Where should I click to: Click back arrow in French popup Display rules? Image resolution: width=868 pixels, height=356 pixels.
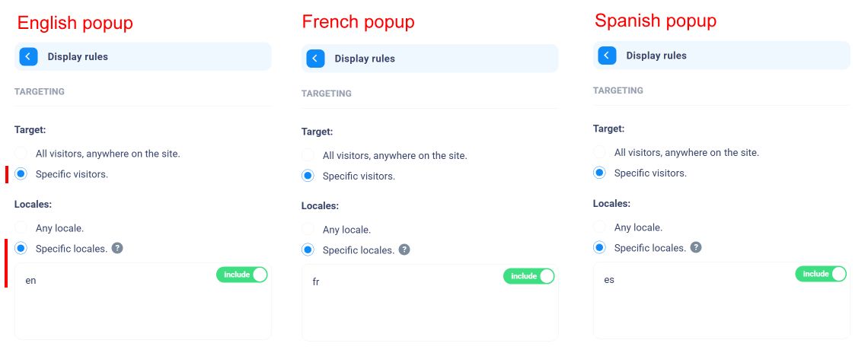tap(315, 59)
